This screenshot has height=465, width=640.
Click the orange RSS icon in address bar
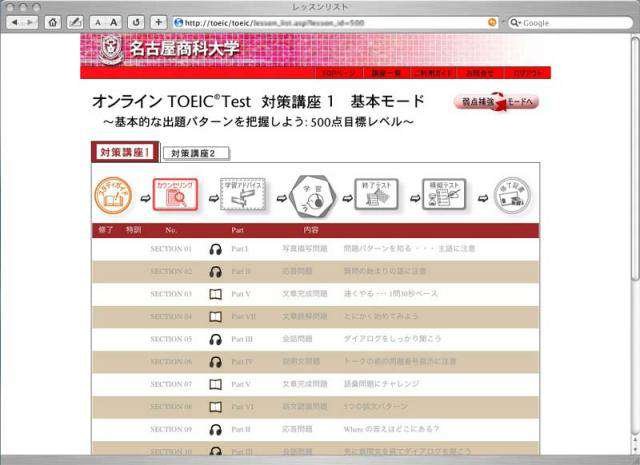[x=493, y=22]
